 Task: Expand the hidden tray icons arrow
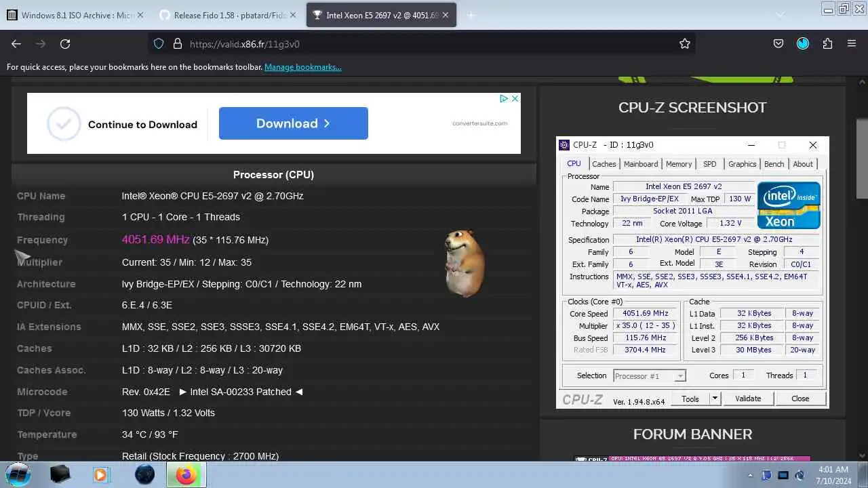751,475
